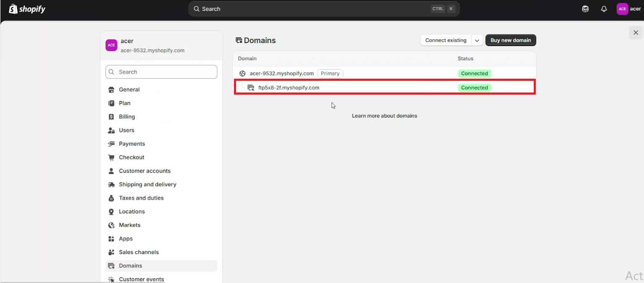Click Connected status of primary domain
The width and height of the screenshot is (644, 283).
tap(475, 73)
